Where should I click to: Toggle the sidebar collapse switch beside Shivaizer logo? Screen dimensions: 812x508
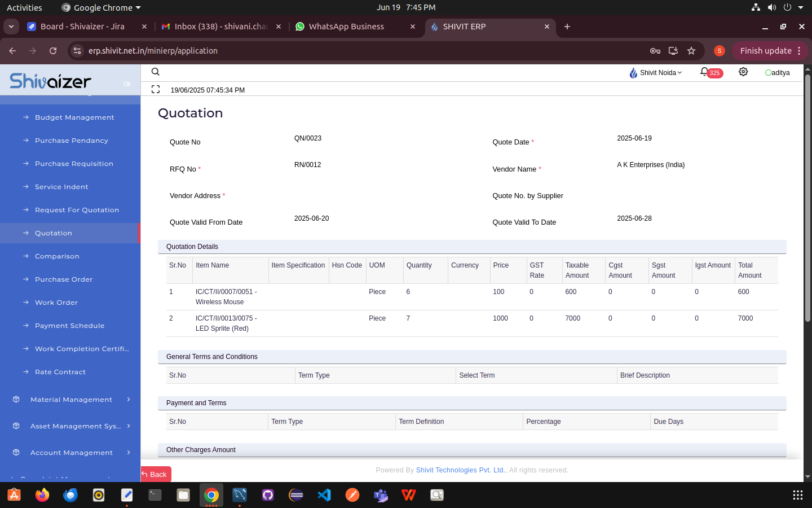point(127,84)
